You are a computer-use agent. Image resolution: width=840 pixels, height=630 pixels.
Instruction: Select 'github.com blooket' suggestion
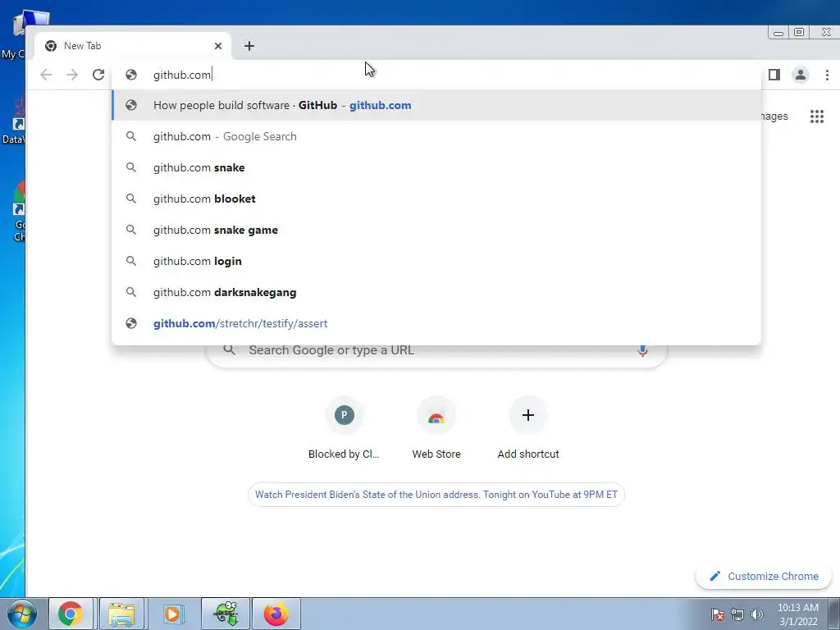[x=436, y=199]
